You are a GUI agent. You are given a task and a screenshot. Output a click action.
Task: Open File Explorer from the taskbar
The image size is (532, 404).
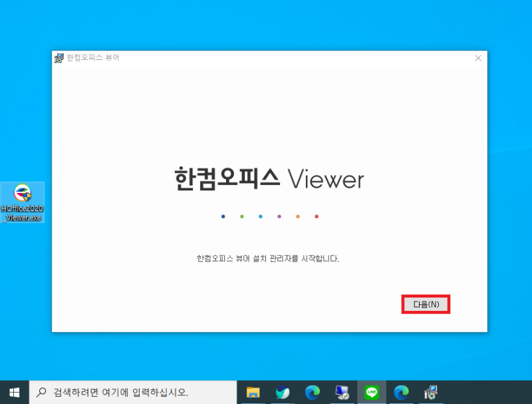253,393
